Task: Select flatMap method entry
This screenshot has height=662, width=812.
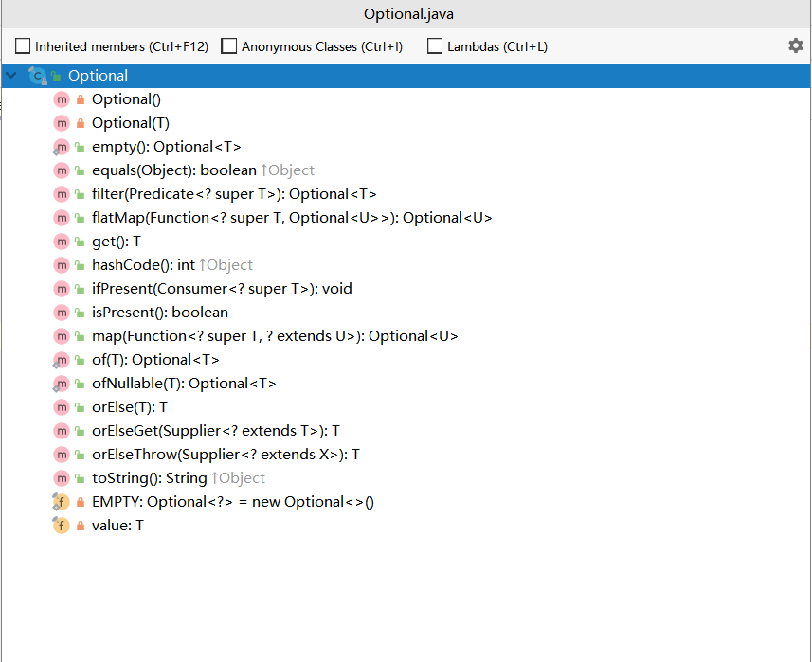Action: pos(292,218)
